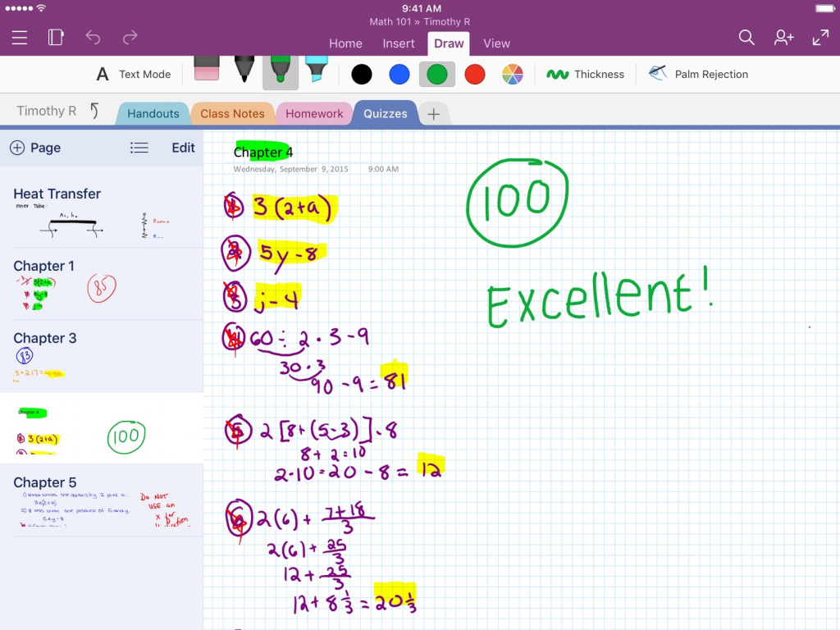Image resolution: width=840 pixels, height=630 pixels.
Task: Select the red ink color swatch
Action: point(474,74)
